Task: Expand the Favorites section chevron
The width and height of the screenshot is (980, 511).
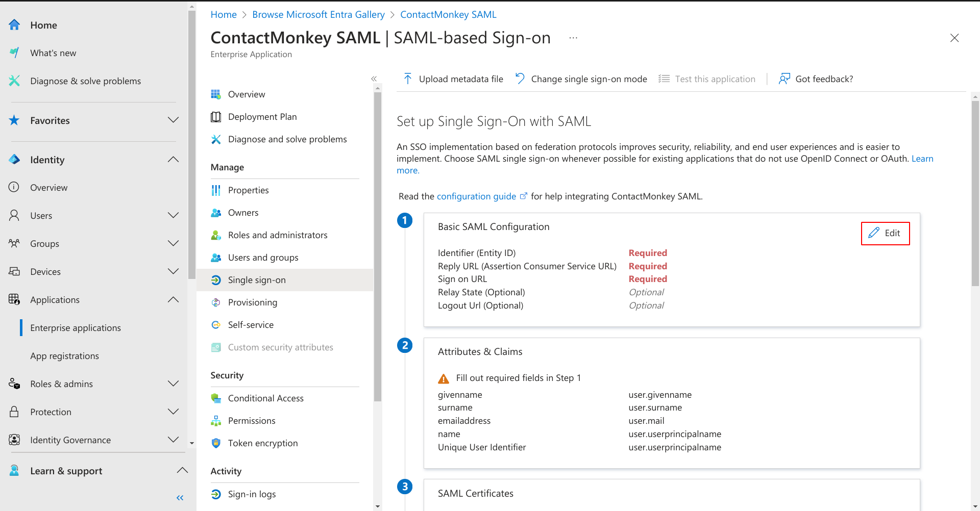Action: tap(174, 120)
